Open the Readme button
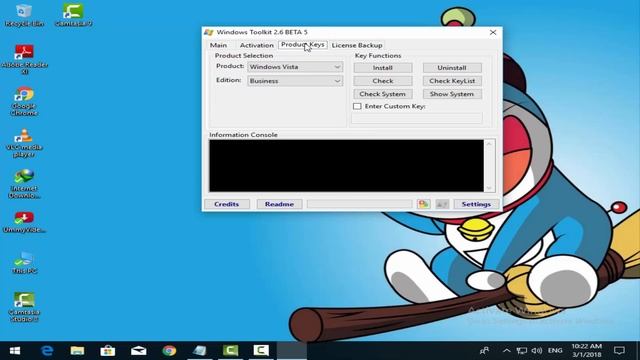Screen dimensions: 640x360 pos(279,204)
